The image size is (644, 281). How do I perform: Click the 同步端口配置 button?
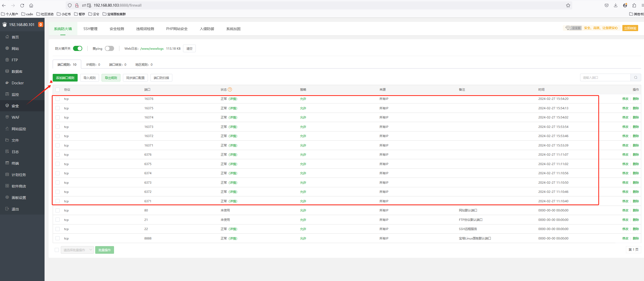135,78
